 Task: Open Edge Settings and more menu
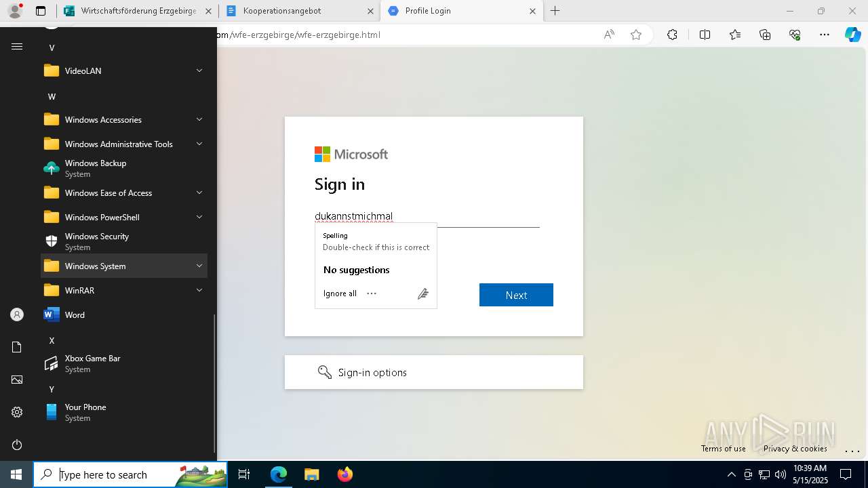[x=825, y=35]
